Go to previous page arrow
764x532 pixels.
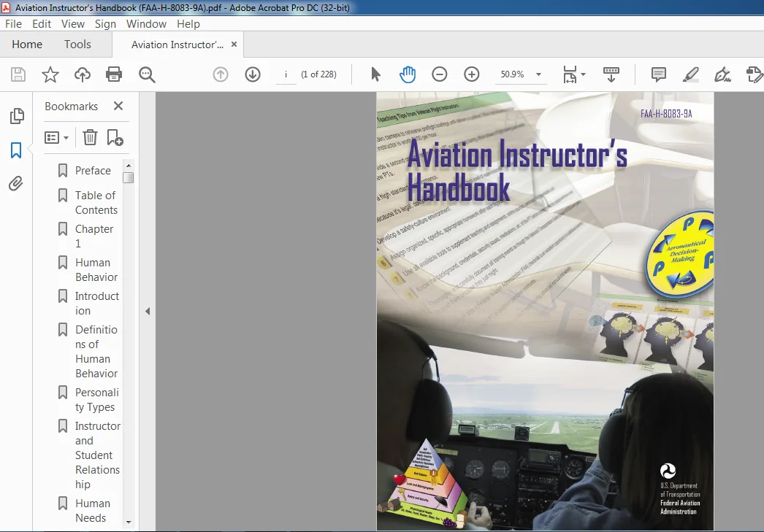pos(221,74)
